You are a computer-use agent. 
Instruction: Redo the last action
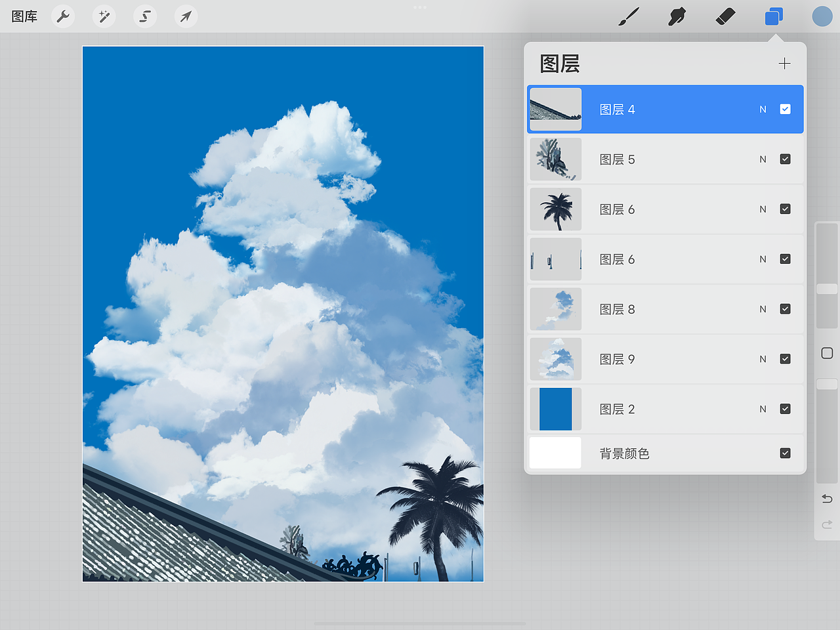pyautogui.click(x=827, y=524)
